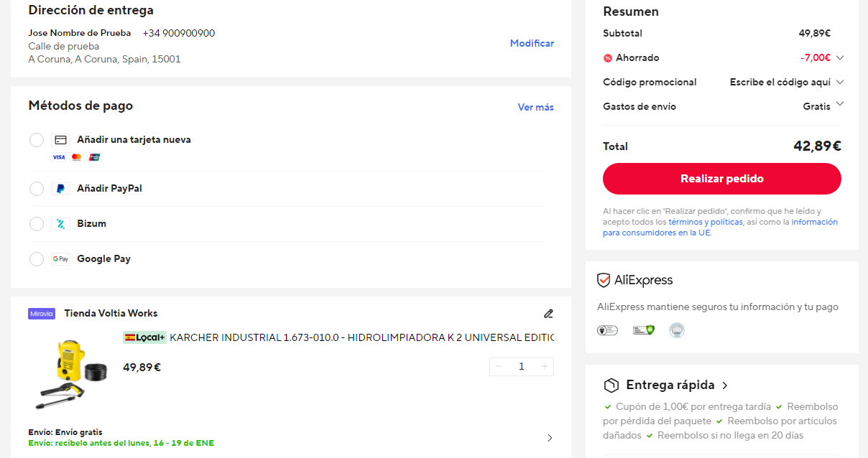Expand the Código promocional field chevron
The width and height of the screenshot is (868, 458).
click(840, 82)
